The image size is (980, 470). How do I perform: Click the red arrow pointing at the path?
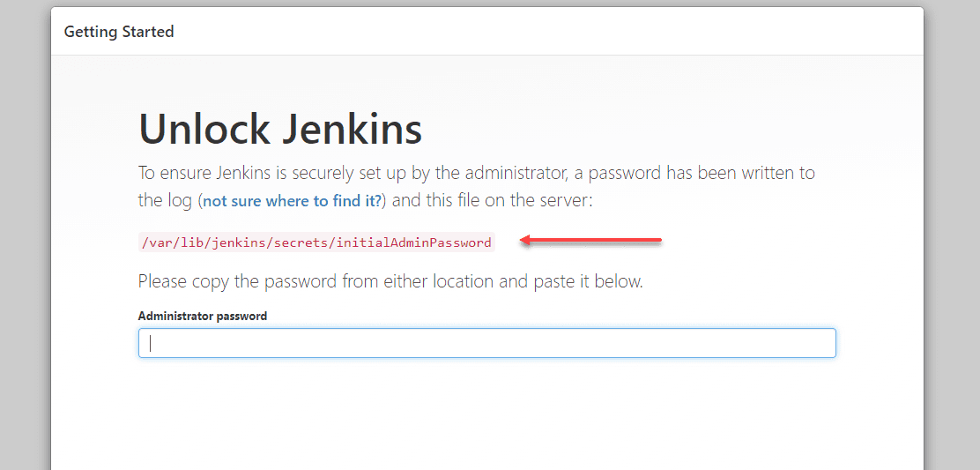click(x=590, y=239)
